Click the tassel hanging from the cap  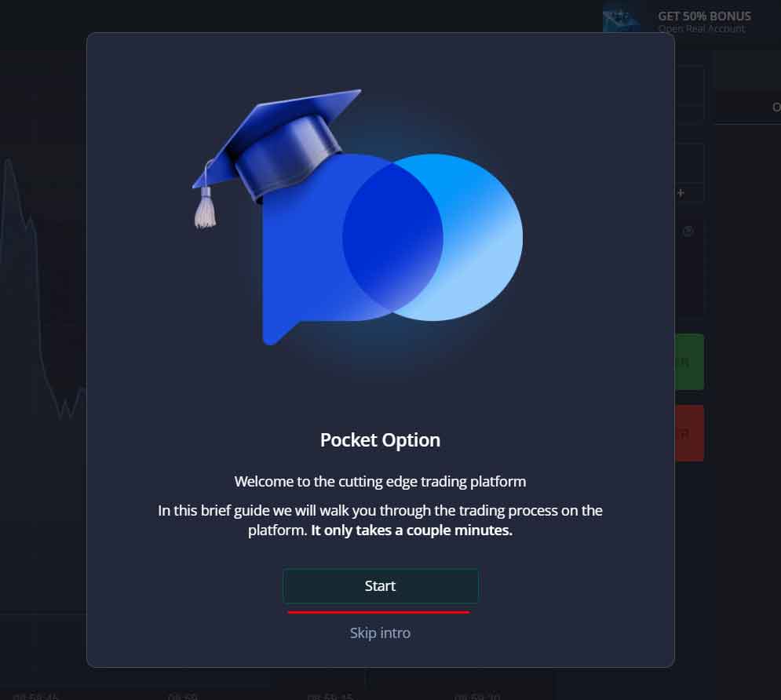pyautogui.click(x=205, y=209)
